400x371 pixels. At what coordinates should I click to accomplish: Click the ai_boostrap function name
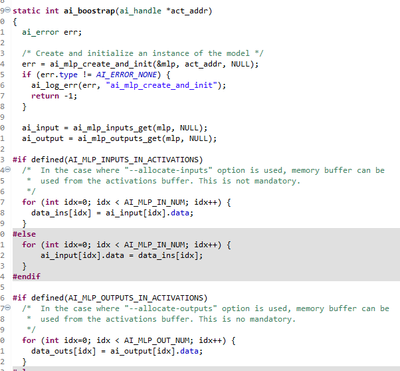pyautogui.click(x=90, y=11)
